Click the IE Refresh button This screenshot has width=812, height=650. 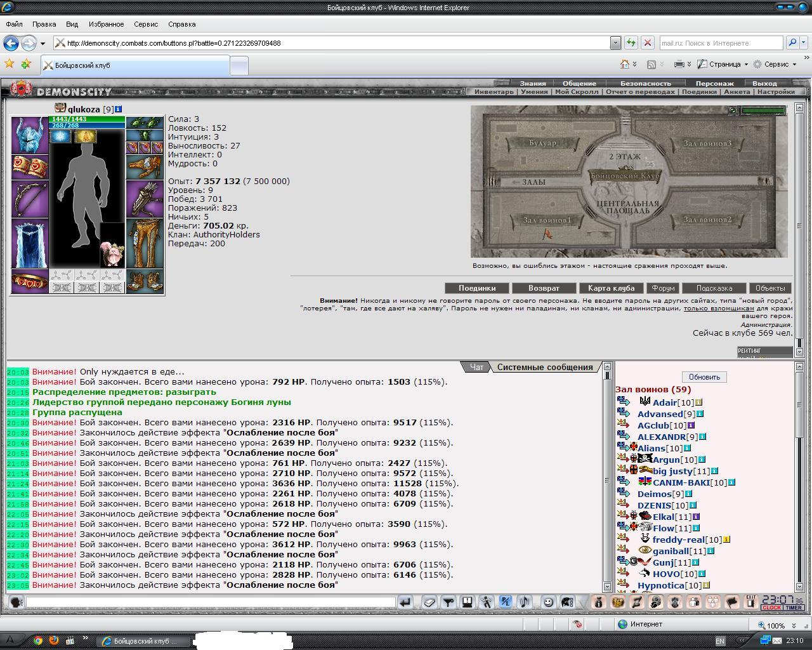click(x=631, y=43)
